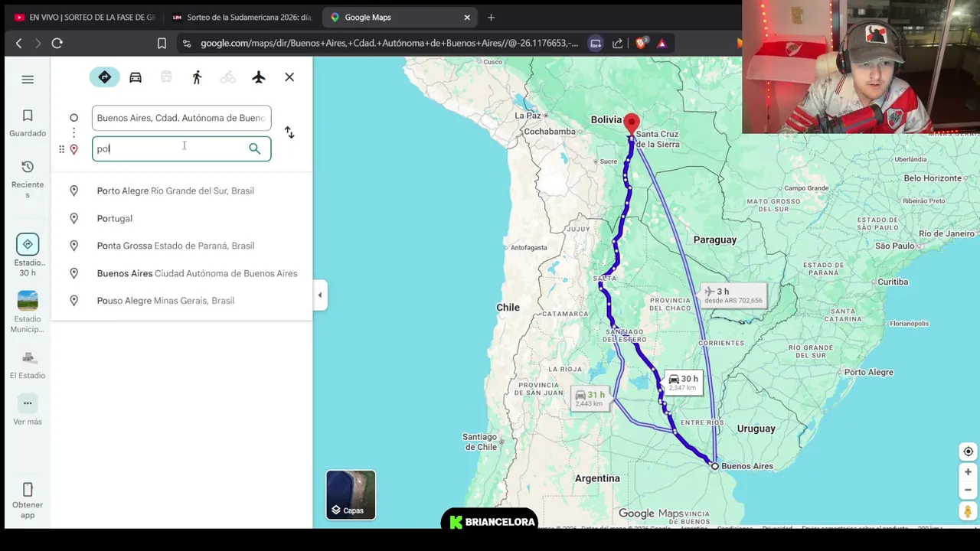
Task: Open the Capas layers thumbnail
Action: (x=351, y=495)
